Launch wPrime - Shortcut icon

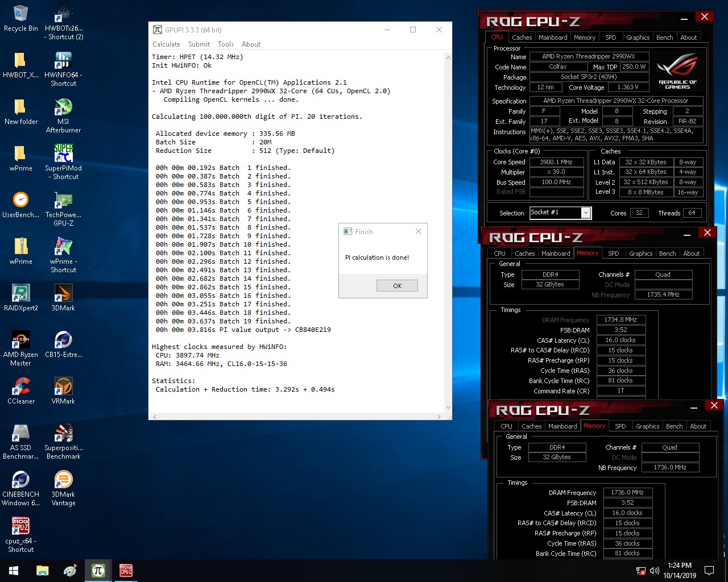click(x=63, y=256)
